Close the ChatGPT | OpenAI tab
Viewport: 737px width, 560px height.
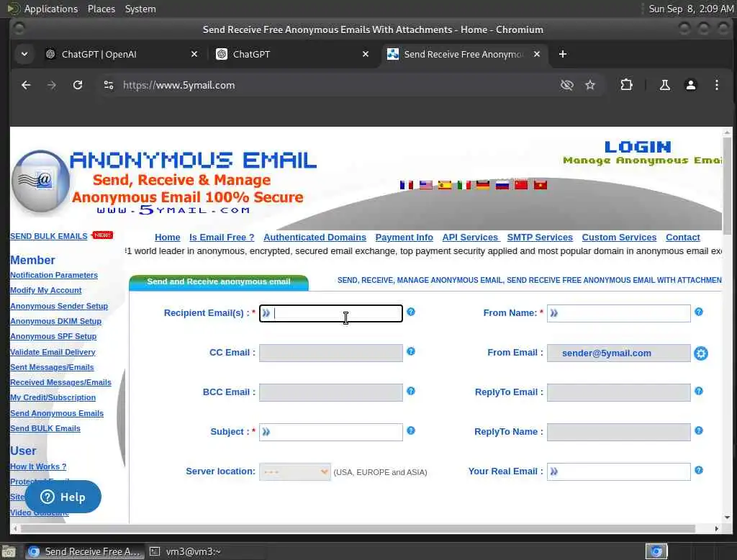(x=194, y=54)
